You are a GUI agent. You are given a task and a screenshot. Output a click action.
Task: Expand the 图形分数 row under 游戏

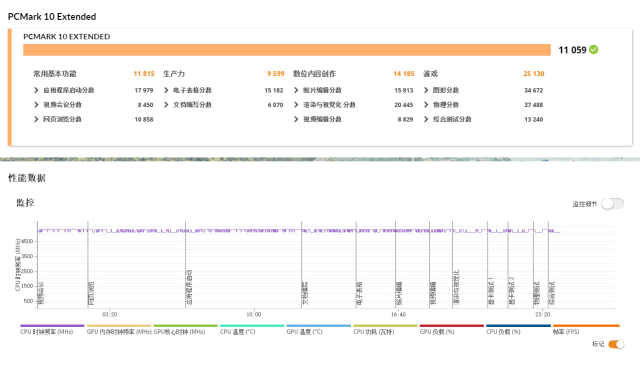(x=426, y=90)
